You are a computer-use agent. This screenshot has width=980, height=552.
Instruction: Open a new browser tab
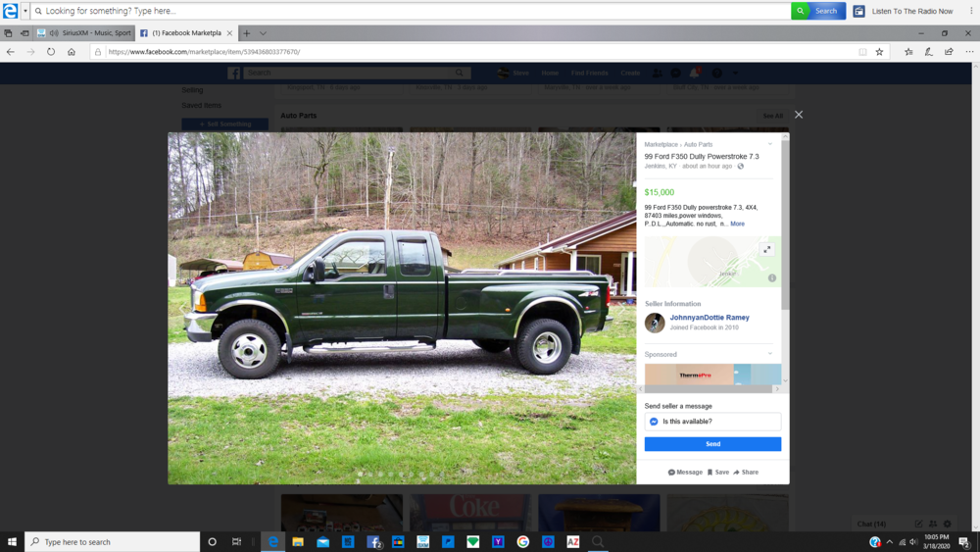pyautogui.click(x=247, y=33)
